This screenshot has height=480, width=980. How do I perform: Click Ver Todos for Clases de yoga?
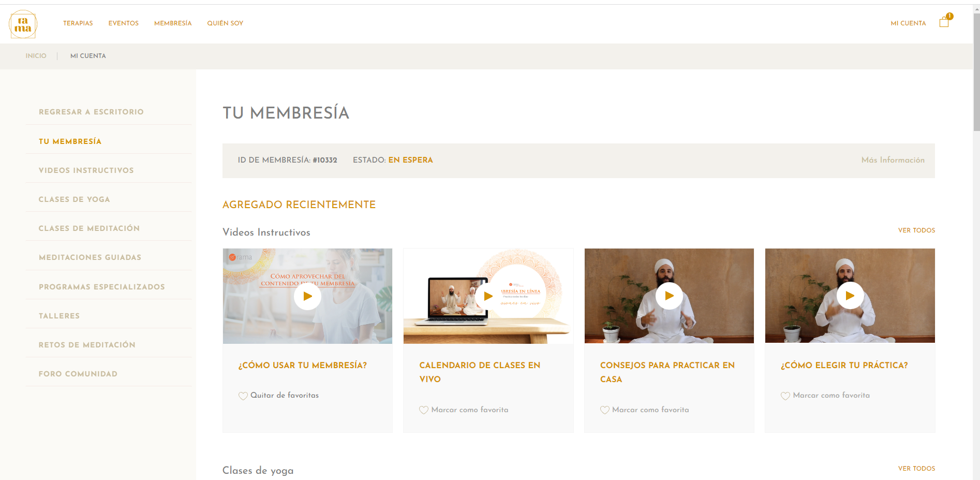[x=916, y=469]
